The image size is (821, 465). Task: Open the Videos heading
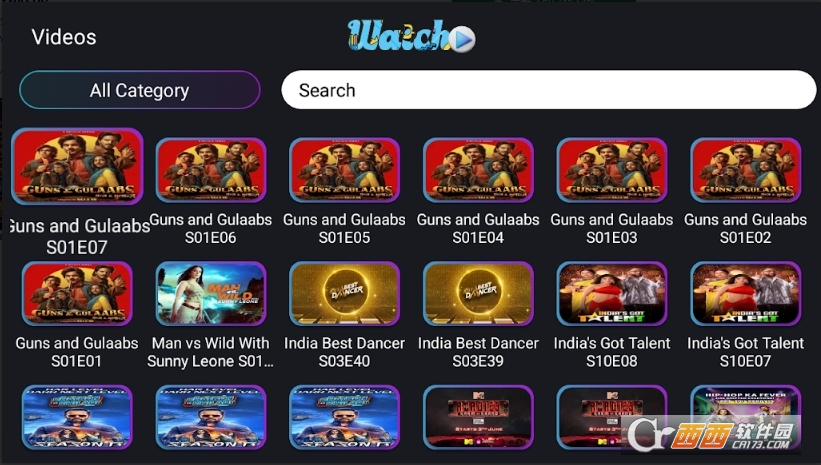pos(64,37)
